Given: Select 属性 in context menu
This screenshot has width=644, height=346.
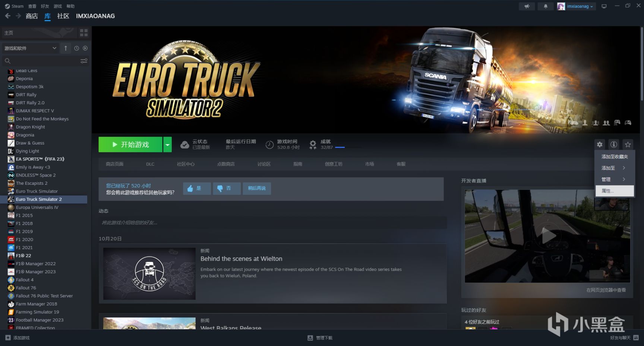Looking at the screenshot, I should click(x=615, y=191).
